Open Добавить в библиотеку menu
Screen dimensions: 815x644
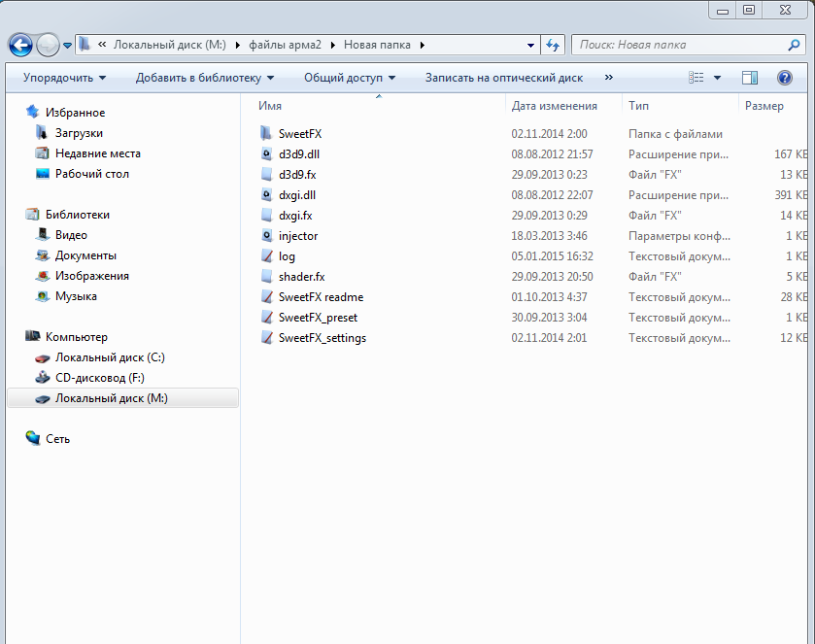[x=204, y=78]
